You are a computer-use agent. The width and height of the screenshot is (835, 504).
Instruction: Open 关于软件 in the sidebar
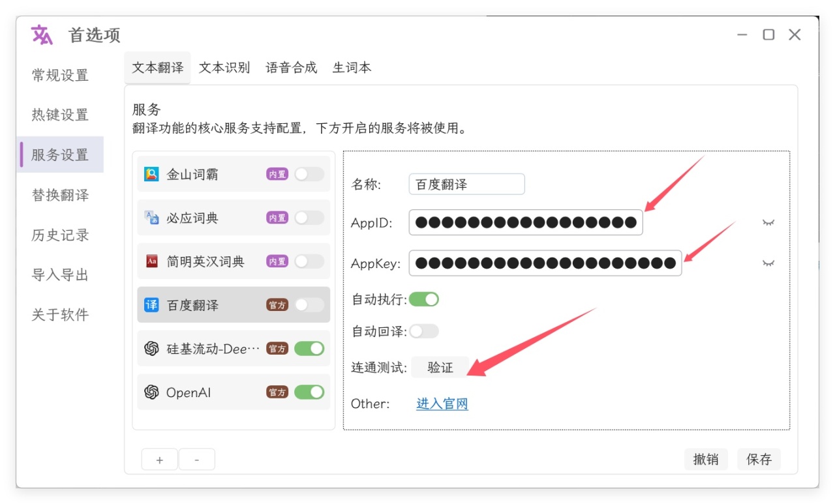pyautogui.click(x=60, y=315)
